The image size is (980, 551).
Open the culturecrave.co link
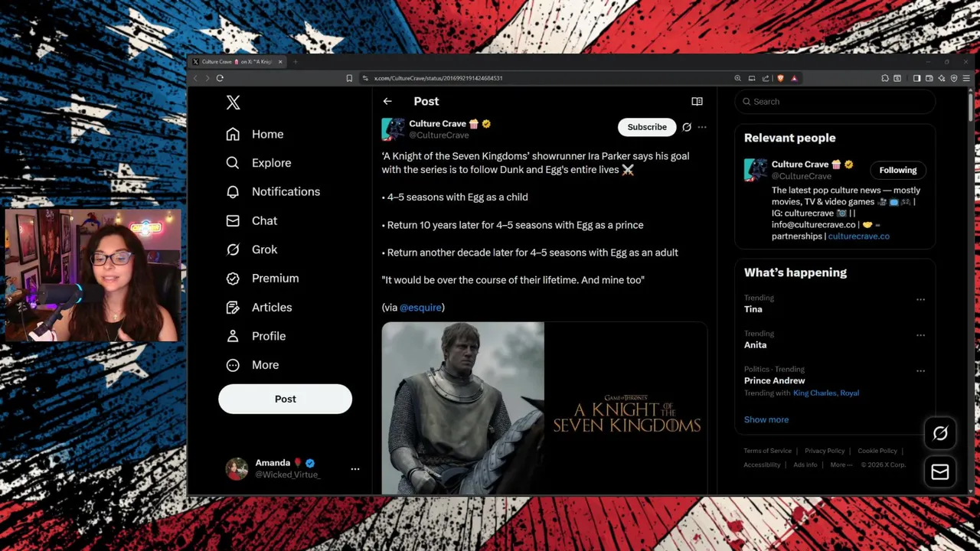pos(858,236)
